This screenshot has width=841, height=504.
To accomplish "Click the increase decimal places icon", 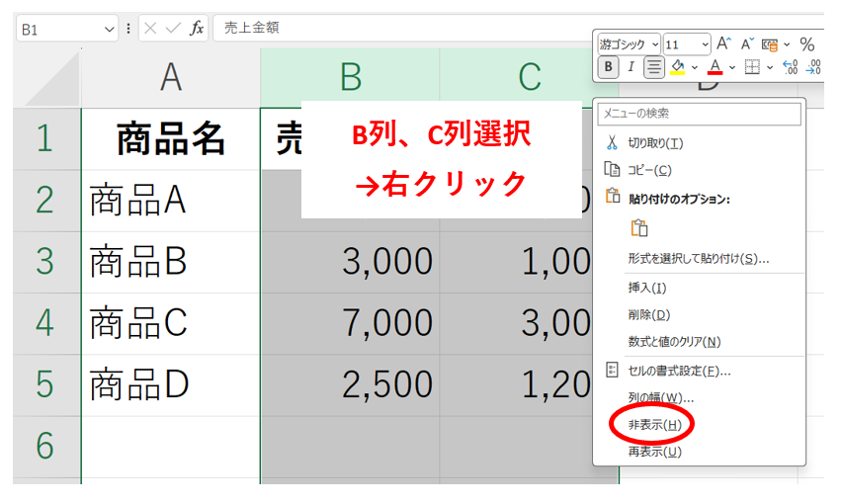I will (790, 68).
